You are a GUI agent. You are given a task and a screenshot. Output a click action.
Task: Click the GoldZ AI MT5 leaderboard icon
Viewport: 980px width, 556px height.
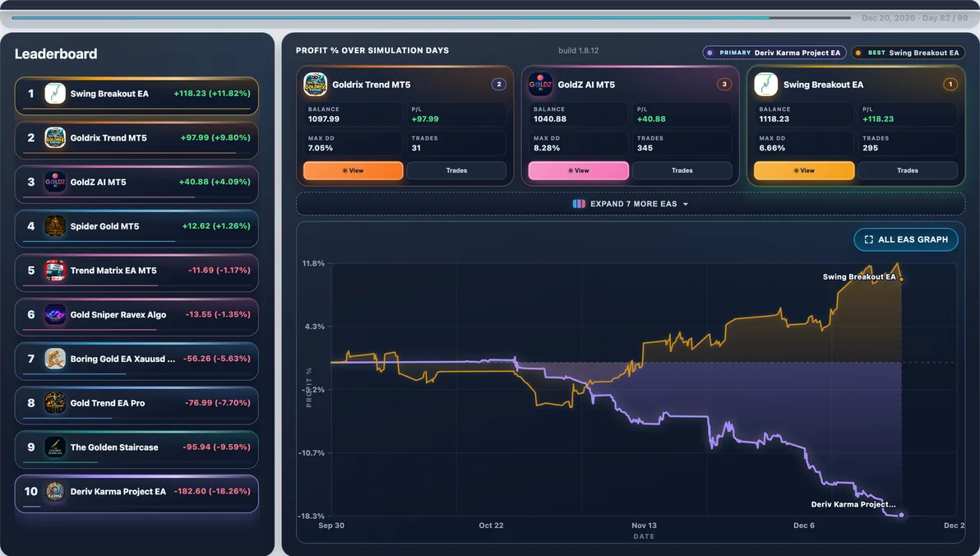click(x=55, y=182)
